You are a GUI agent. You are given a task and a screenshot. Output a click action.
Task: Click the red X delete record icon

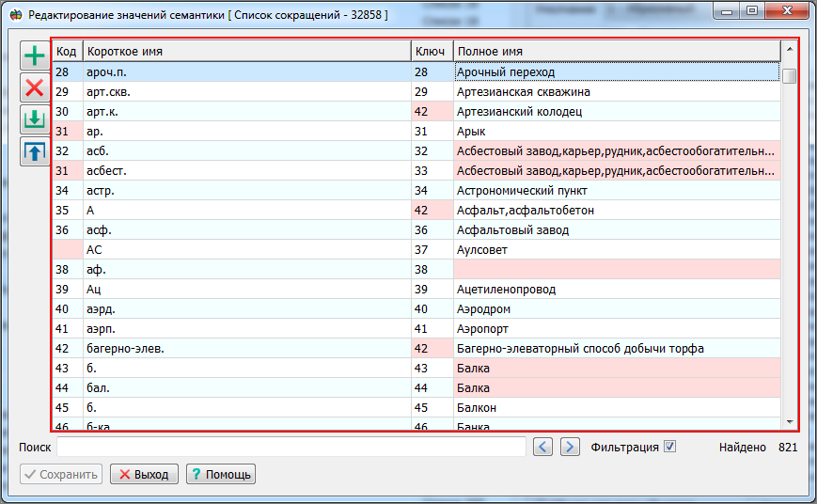pyautogui.click(x=35, y=87)
